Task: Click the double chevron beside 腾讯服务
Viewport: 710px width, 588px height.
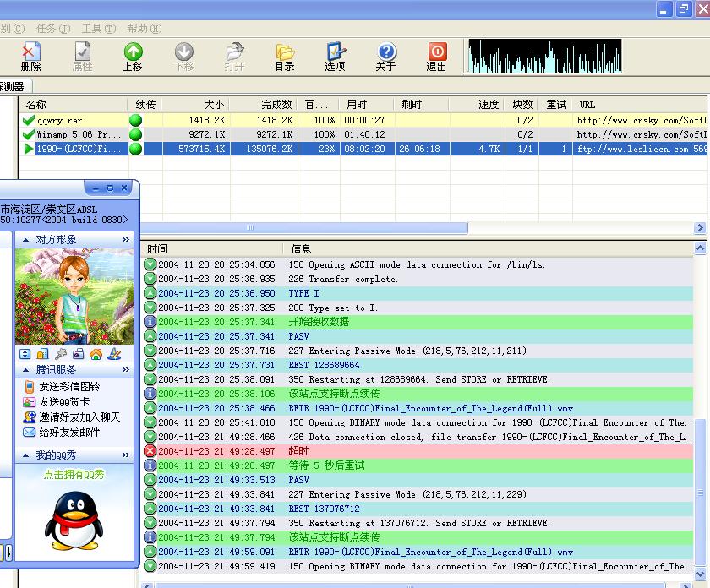Action: [x=126, y=370]
